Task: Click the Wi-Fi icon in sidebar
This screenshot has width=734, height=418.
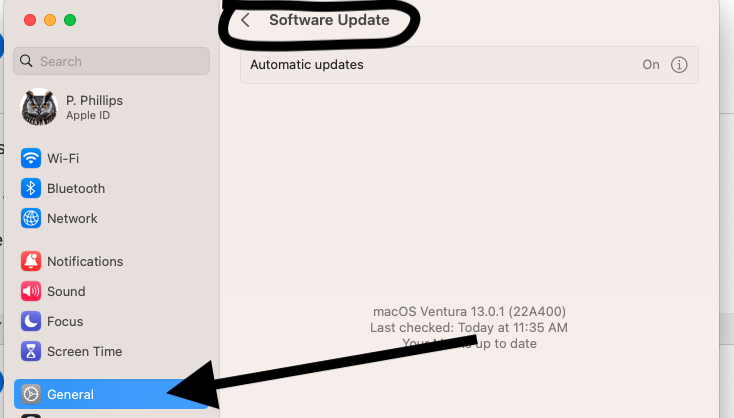Action: point(31,158)
